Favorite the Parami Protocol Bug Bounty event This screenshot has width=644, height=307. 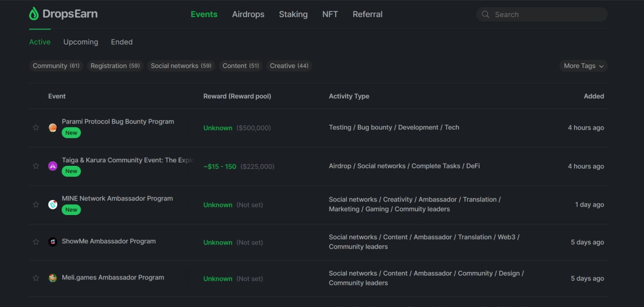click(36, 128)
